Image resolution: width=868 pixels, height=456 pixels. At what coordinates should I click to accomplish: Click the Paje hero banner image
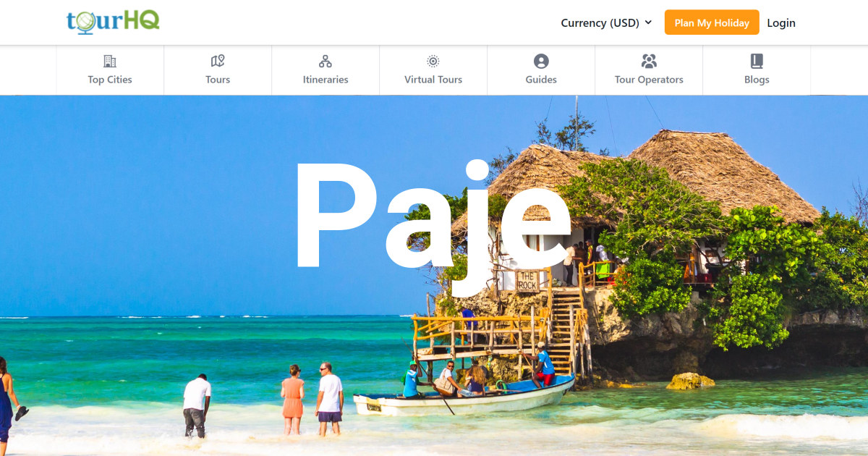click(x=434, y=275)
